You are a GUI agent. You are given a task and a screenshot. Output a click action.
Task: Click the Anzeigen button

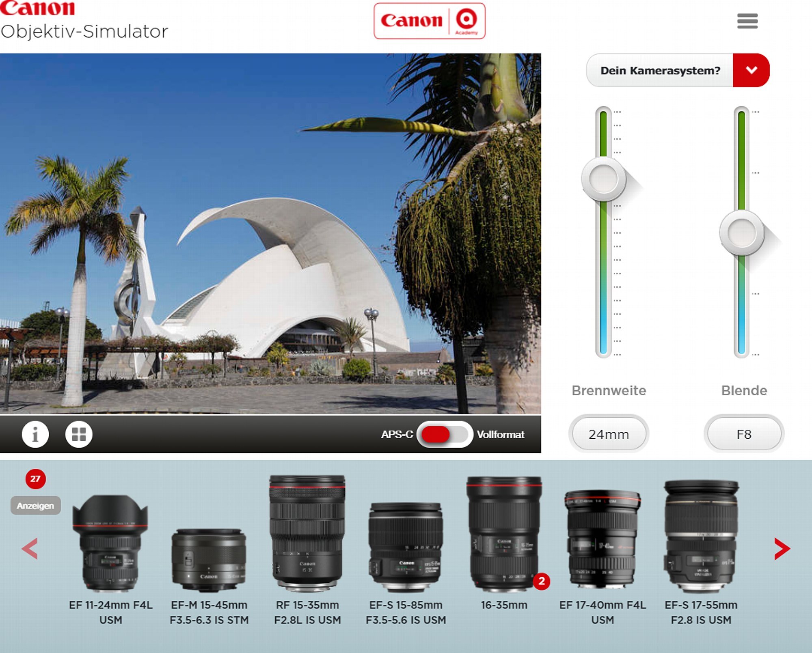click(x=35, y=506)
